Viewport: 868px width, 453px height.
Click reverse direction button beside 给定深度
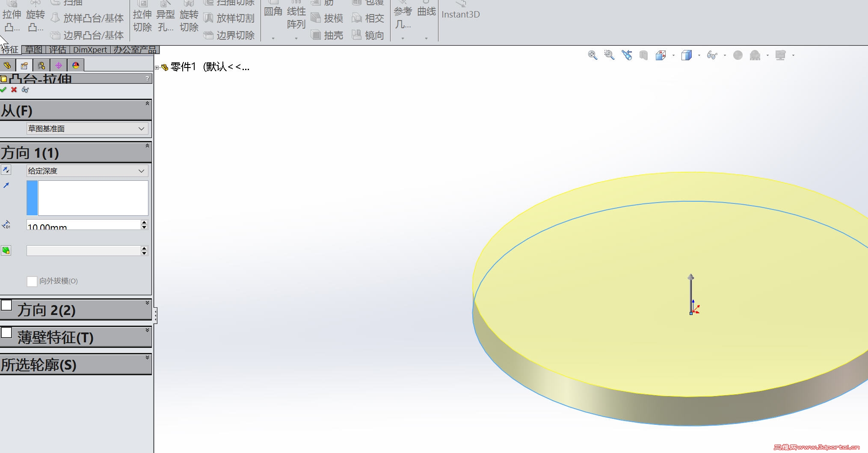coord(6,170)
